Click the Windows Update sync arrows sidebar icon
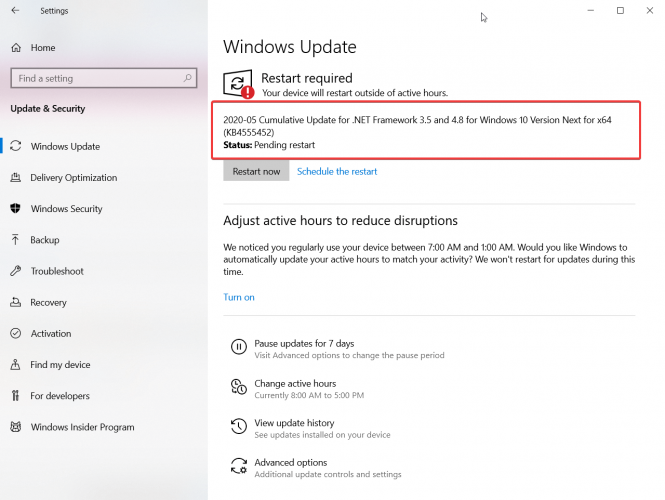 (16, 146)
